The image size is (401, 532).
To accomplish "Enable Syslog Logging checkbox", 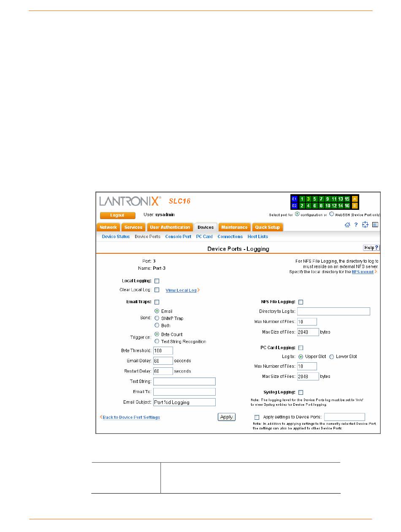I will tap(301, 392).
